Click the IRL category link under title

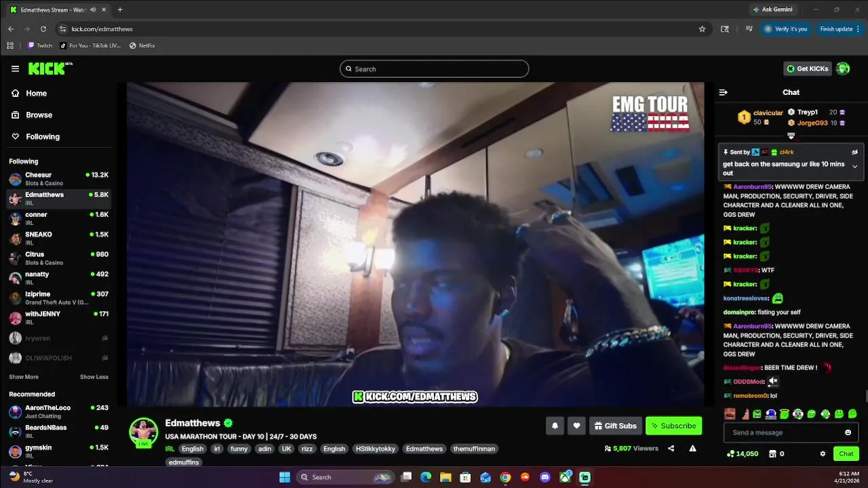coord(170,449)
